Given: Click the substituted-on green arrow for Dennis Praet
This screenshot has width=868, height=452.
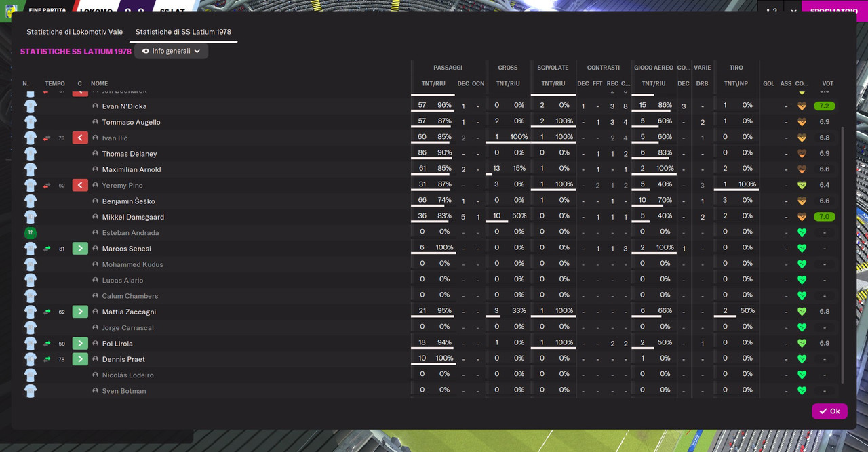Looking at the screenshot, I should tap(80, 359).
